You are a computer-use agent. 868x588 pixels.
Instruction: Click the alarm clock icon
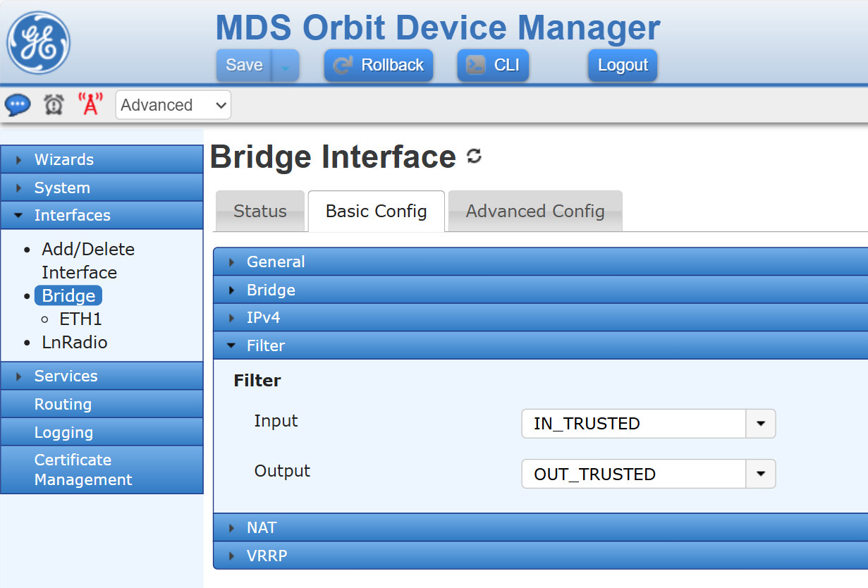point(54,105)
